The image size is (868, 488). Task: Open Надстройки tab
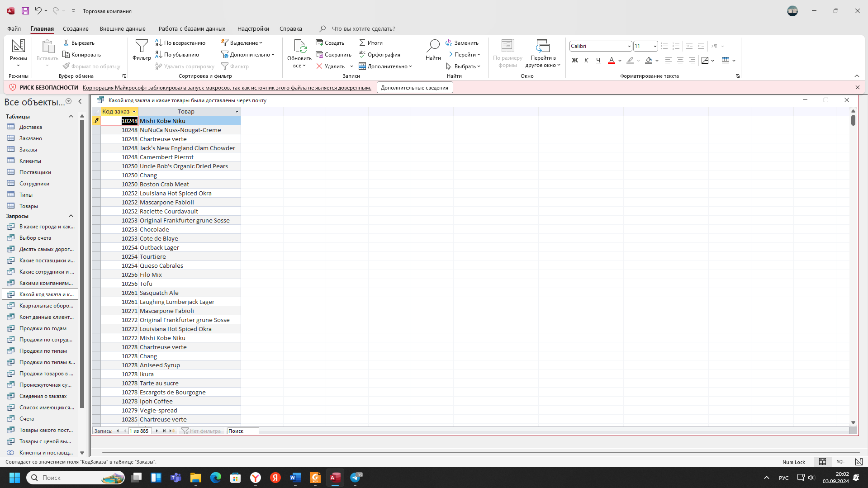coord(253,28)
